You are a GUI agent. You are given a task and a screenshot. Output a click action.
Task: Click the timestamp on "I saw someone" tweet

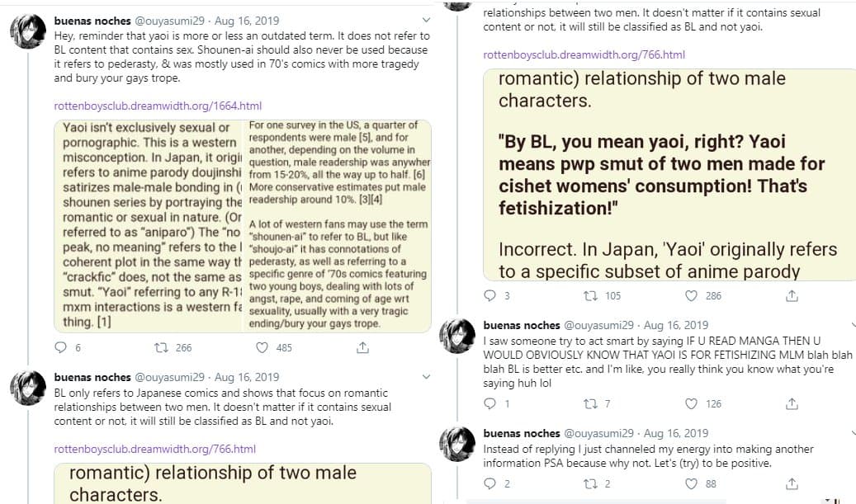(x=675, y=325)
